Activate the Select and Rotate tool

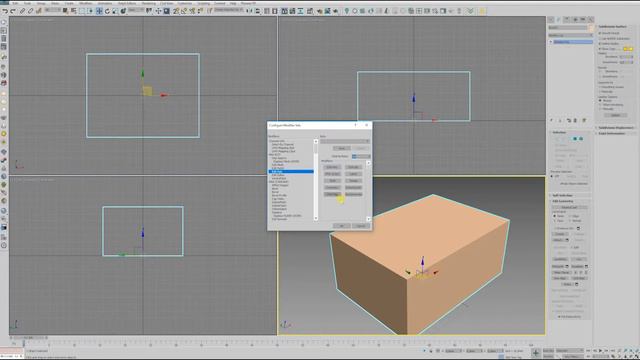pyautogui.click(x=107, y=11)
